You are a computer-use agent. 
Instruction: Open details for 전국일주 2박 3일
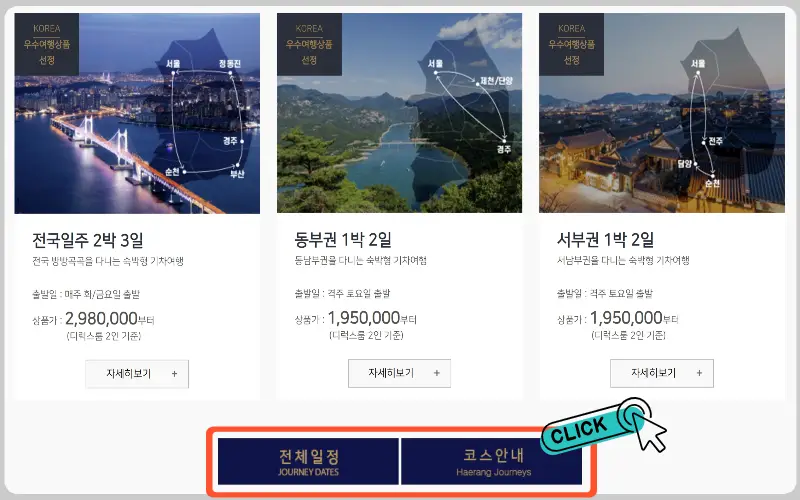coord(137,374)
